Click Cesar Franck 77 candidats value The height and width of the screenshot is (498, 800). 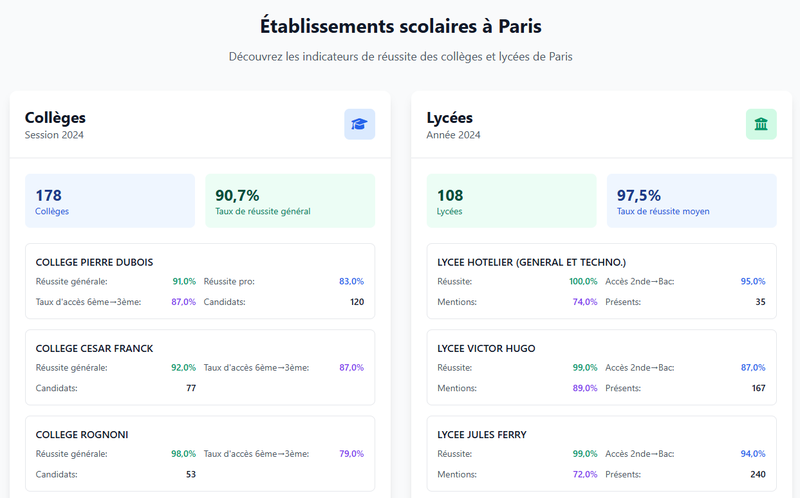tap(191, 388)
